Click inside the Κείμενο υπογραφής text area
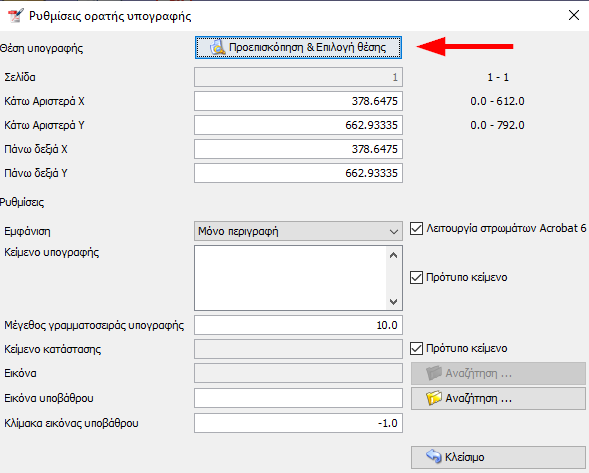This screenshot has height=473, width=589. pyautogui.click(x=290, y=278)
